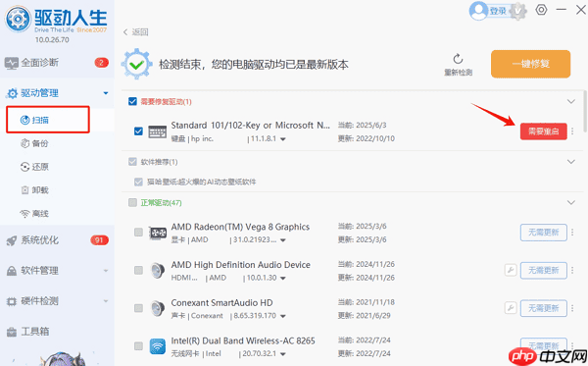The width and height of the screenshot is (588, 366).
Task: Collapse the 需要修复驱动 section chevron
Action: pyautogui.click(x=570, y=101)
